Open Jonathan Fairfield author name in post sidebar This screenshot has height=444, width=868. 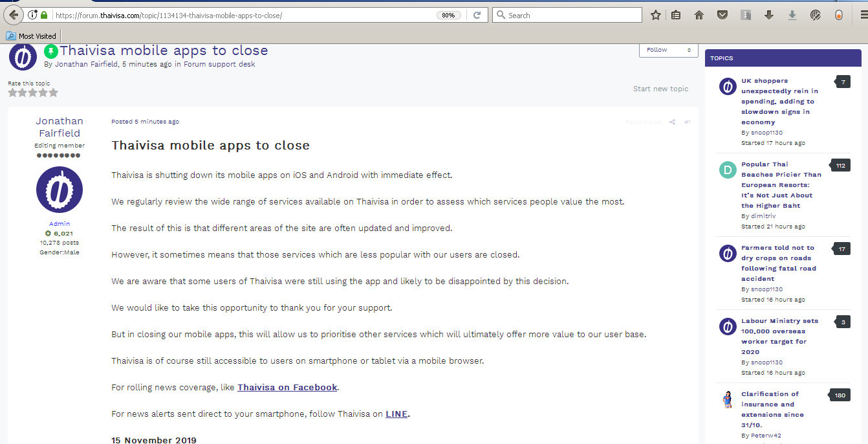point(60,127)
